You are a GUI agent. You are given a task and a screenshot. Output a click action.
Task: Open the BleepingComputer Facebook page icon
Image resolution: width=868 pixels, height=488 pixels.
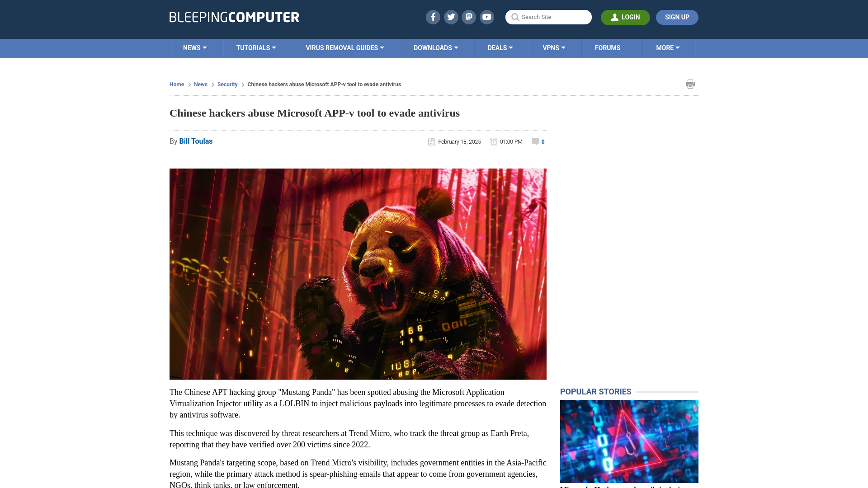tap(433, 17)
